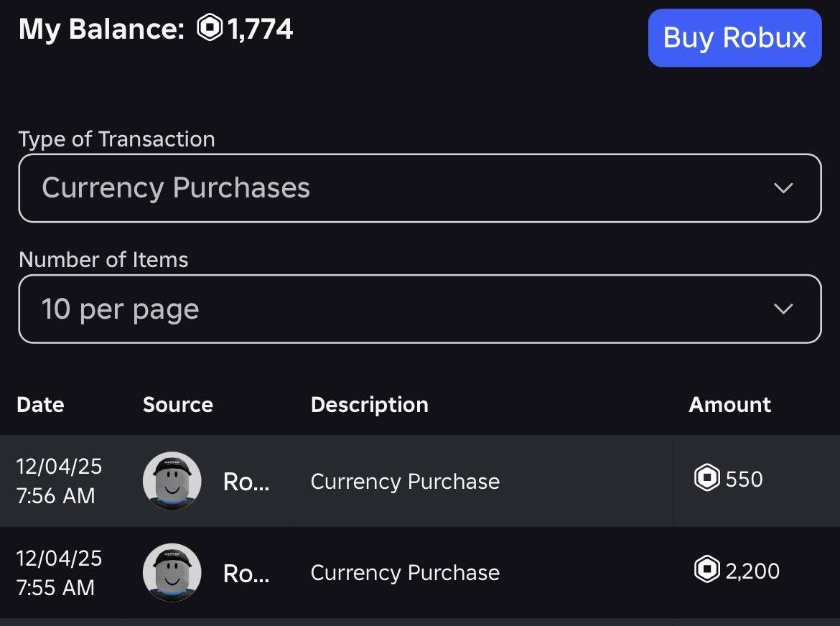This screenshot has width=840, height=626.
Task: Open the Number of Items dropdown
Action: pos(419,309)
